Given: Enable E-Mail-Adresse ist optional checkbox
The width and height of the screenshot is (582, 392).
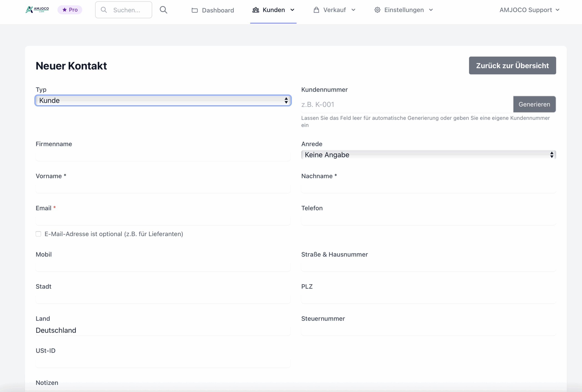Looking at the screenshot, I should point(38,234).
